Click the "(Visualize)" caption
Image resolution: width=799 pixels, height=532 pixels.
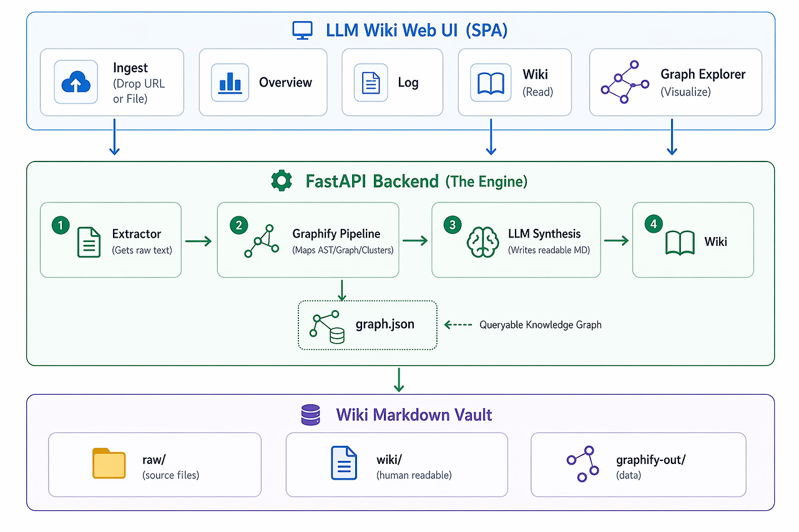point(686,92)
